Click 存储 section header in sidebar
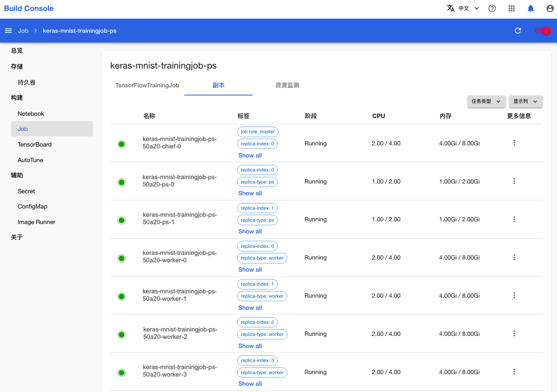The image size is (557, 392). tap(17, 67)
